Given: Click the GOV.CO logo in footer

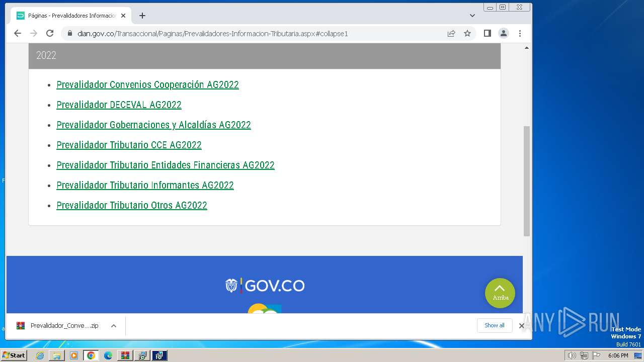Looking at the screenshot, I should (265, 286).
